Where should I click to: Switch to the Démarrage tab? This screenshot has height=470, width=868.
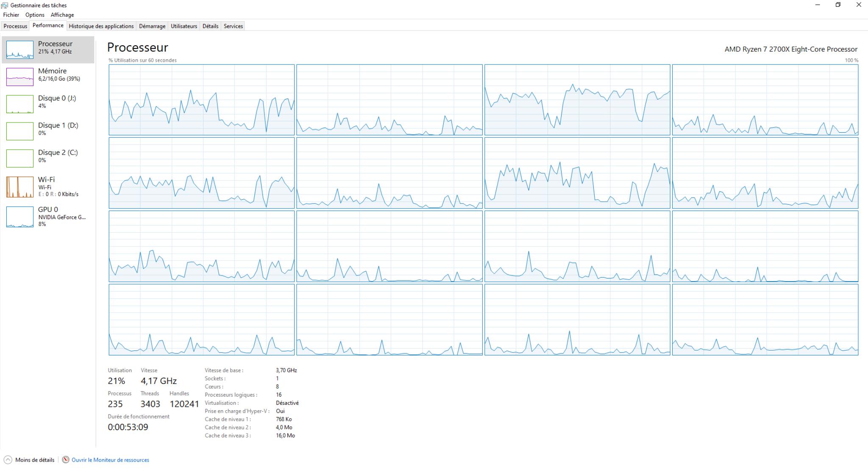[x=152, y=26]
